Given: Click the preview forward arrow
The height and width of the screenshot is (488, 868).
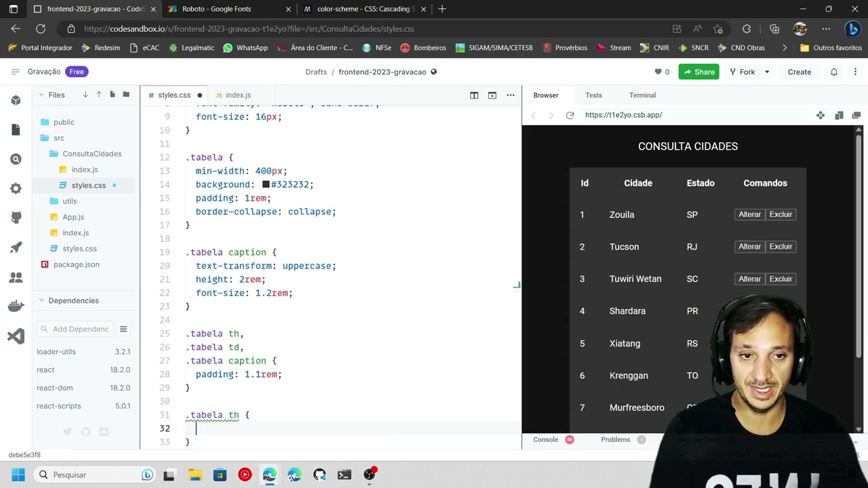Looking at the screenshot, I should 551,115.
